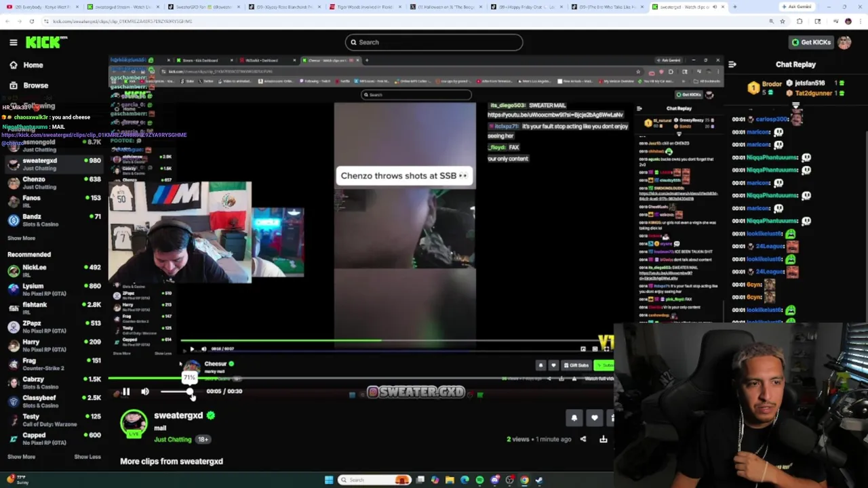This screenshot has height=488, width=868.
Task: Open NickLee recommended channel
Action: click(x=54, y=270)
